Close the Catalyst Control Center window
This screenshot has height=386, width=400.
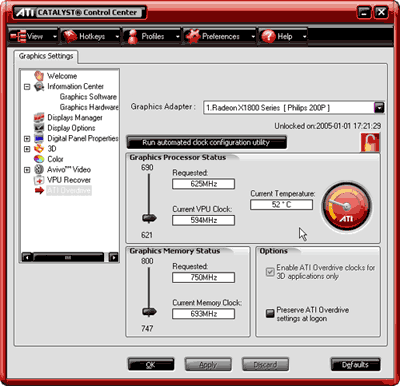[381, 13]
